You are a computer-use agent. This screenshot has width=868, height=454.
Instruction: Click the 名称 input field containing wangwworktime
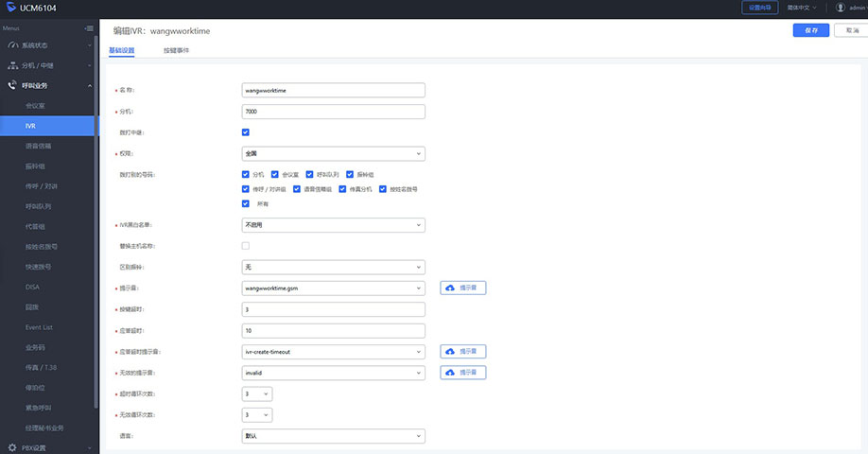(x=333, y=90)
